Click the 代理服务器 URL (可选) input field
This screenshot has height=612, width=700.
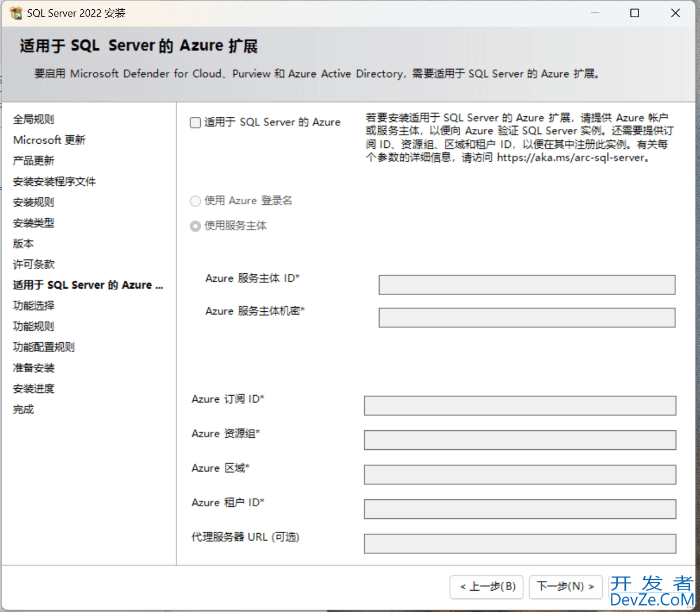click(520, 544)
